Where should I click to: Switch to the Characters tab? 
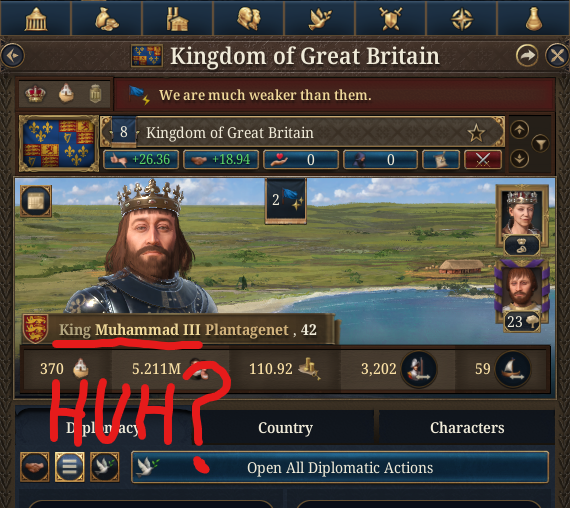click(467, 428)
